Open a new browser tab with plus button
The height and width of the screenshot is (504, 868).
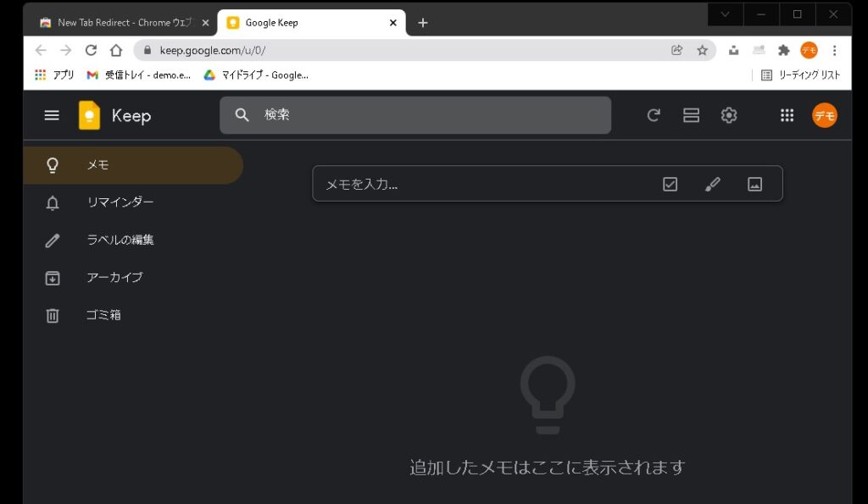[x=423, y=23]
